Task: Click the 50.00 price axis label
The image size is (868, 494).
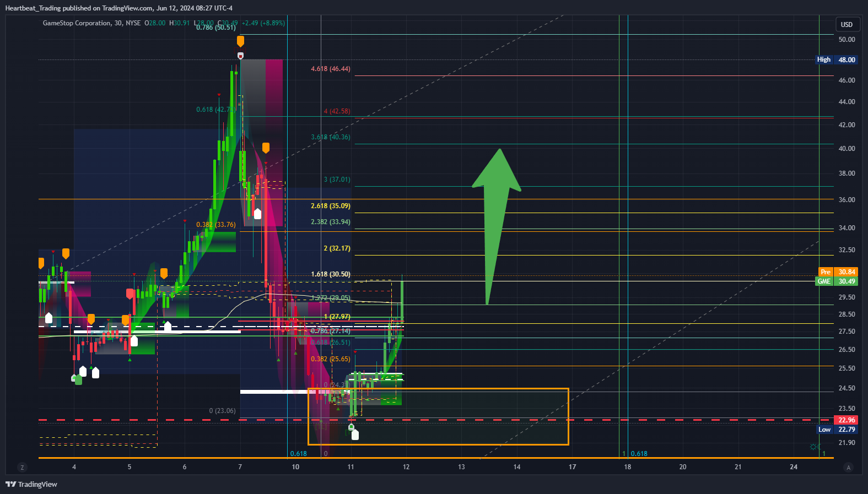Action: tap(847, 40)
